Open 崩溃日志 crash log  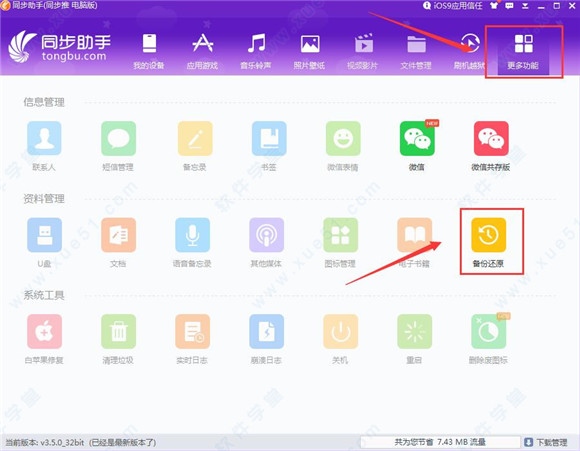(x=266, y=331)
